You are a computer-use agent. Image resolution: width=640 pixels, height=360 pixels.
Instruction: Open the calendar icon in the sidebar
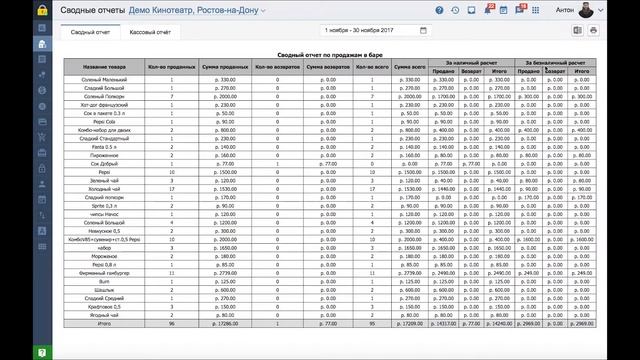point(42,200)
